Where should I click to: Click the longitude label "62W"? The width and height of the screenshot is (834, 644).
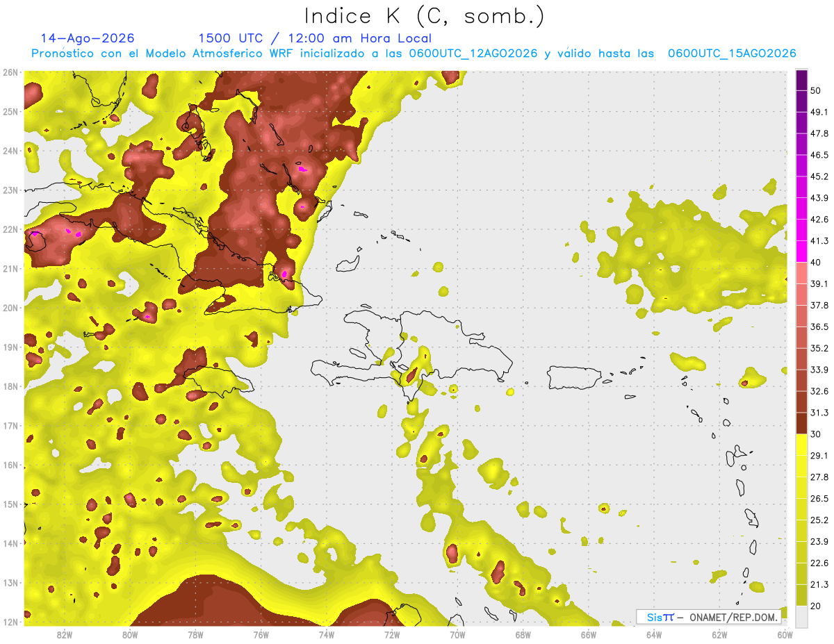[720, 634]
